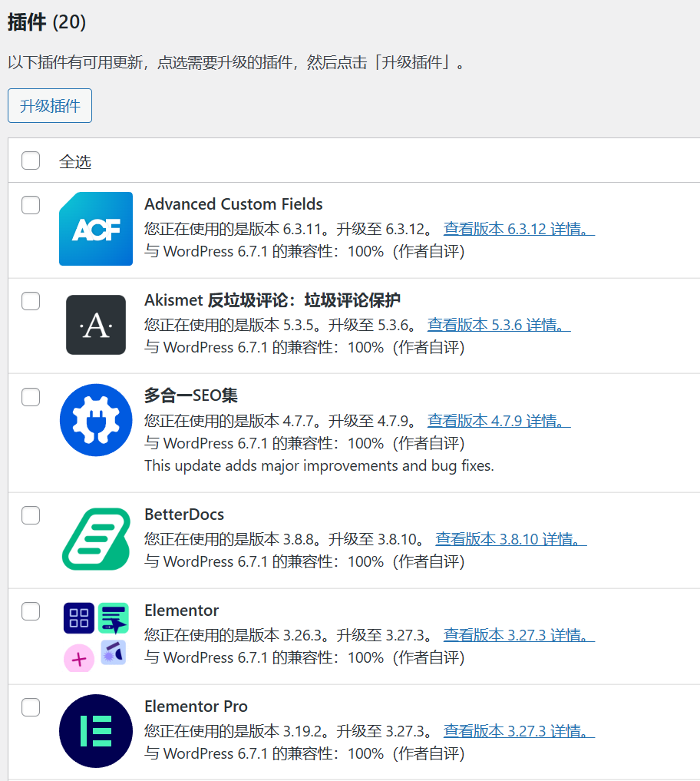Click the Advanced Custom Fields plugin icon
The height and width of the screenshot is (781, 700).
click(x=95, y=229)
